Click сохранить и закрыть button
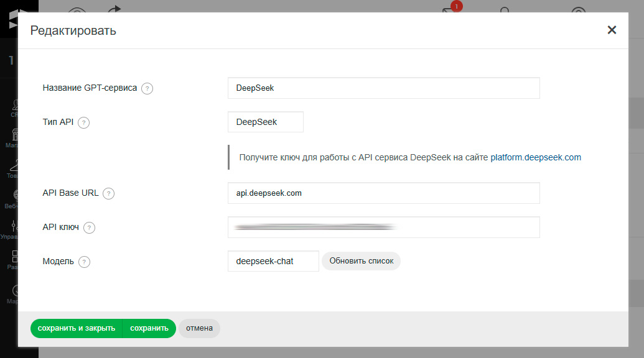Image resolution: width=644 pixels, height=358 pixels. coord(77,328)
